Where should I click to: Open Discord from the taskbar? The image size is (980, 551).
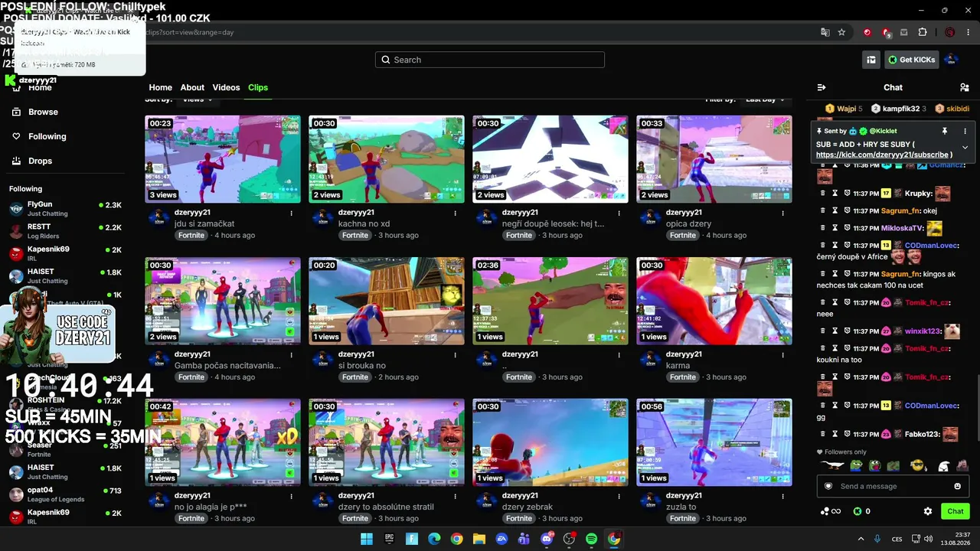tap(547, 539)
